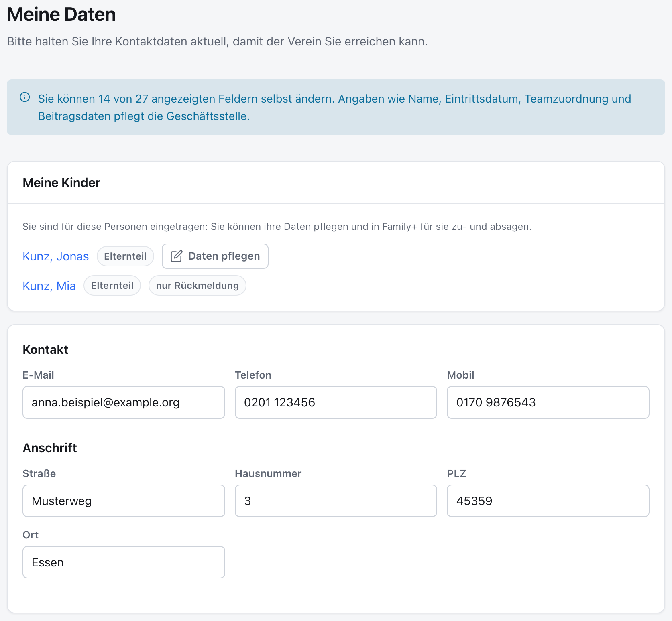672x621 pixels.
Task: Open the Kunz, Jonas profile link
Action: [x=55, y=256]
